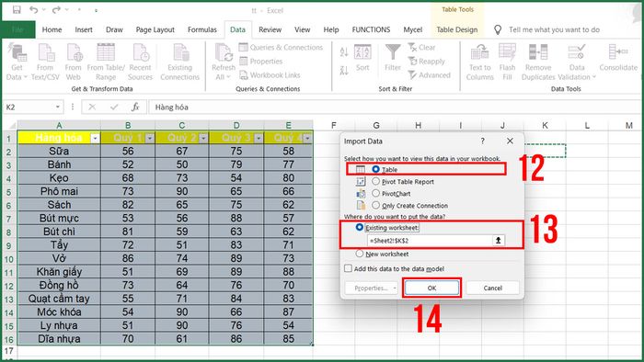Switch to the Insert tab
The height and width of the screenshot is (362, 644).
click(84, 29)
